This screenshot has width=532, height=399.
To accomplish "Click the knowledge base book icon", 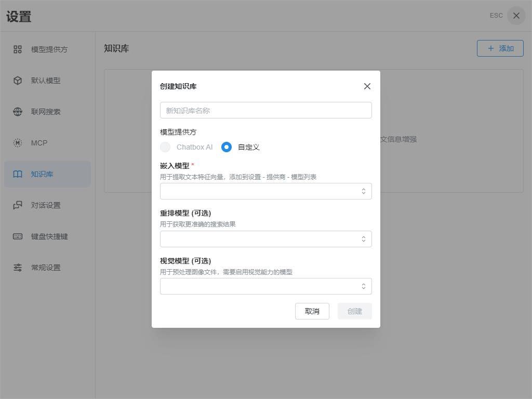I will coord(17,174).
